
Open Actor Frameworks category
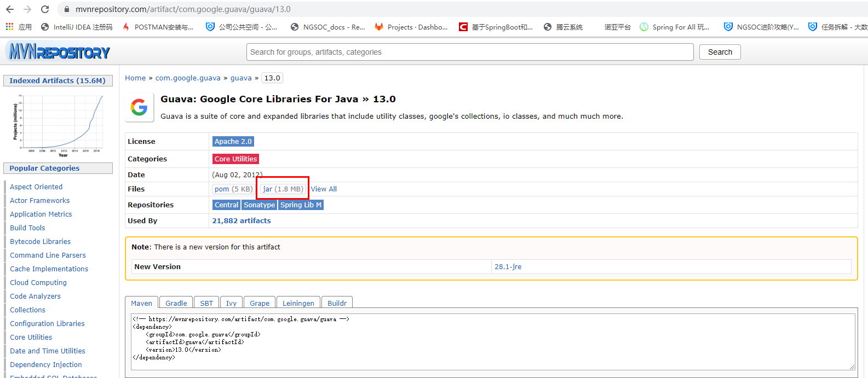(40, 200)
